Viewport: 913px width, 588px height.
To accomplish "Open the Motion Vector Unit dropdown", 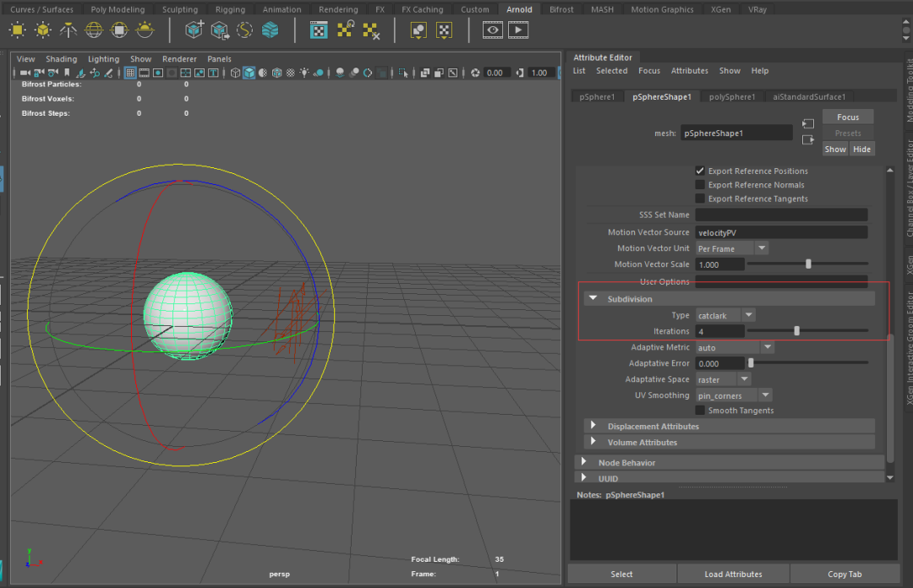I will click(x=732, y=248).
